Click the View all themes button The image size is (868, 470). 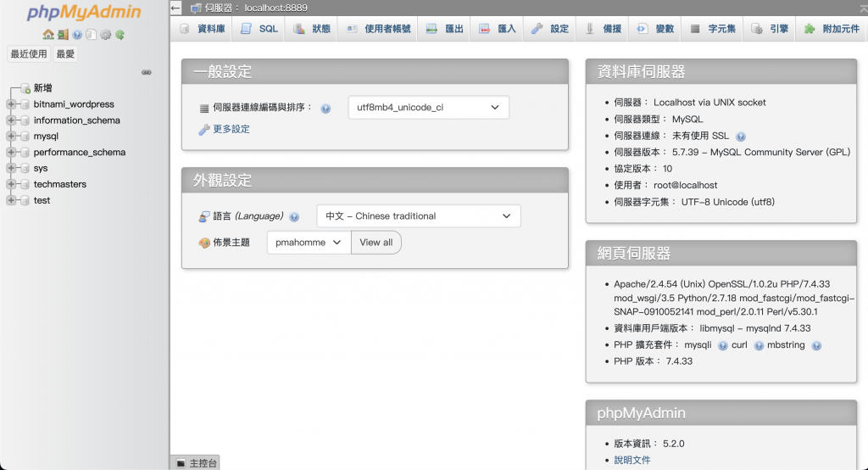[x=376, y=243]
